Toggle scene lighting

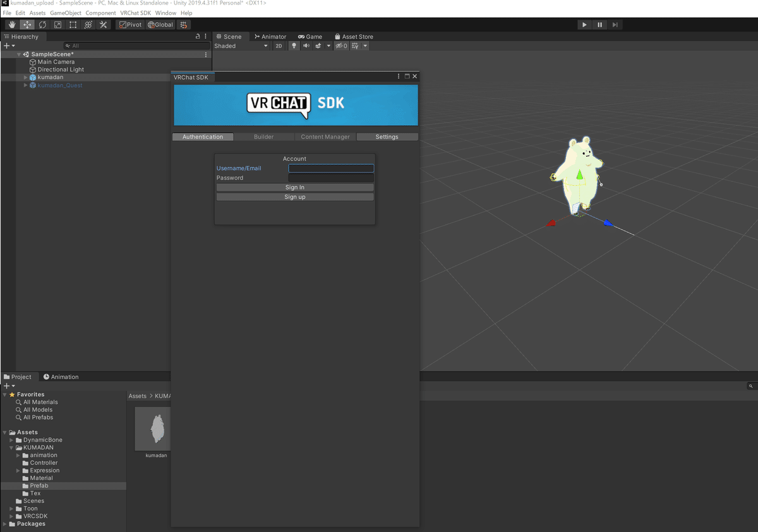[294, 46]
